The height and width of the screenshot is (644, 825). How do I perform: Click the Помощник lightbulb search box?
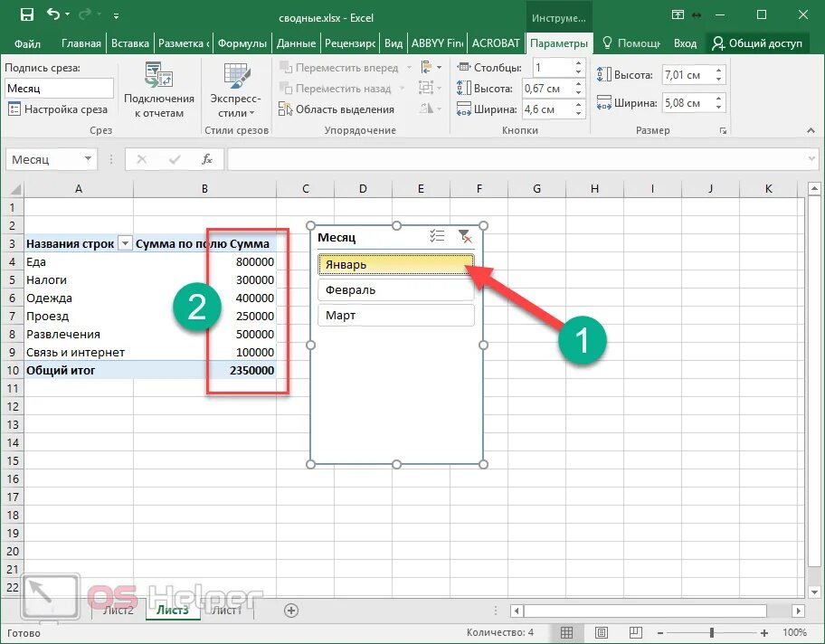click(631, 43)
